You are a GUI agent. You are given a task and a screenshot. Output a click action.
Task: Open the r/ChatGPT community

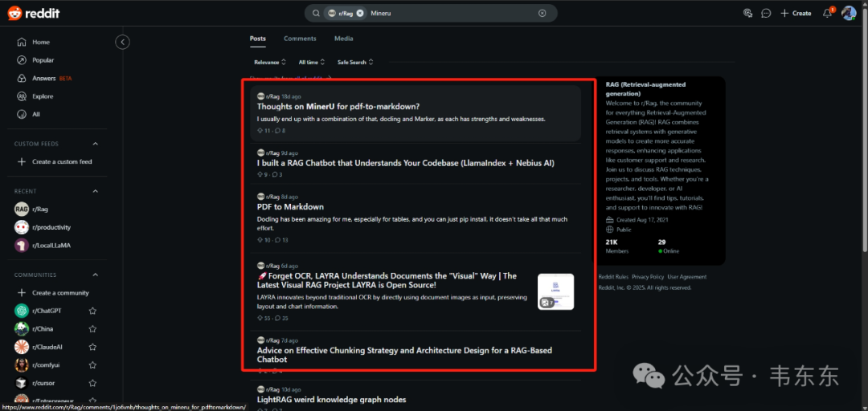(x=47, y=311)
